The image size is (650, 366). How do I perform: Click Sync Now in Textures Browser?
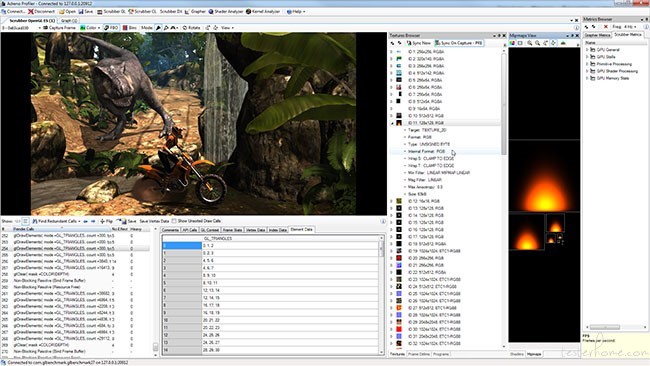click(418, 43)
